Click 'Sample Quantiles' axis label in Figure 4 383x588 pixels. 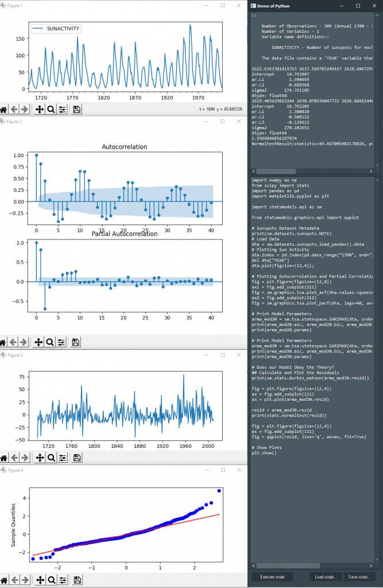pyautogui.click(x=14, y=525)
